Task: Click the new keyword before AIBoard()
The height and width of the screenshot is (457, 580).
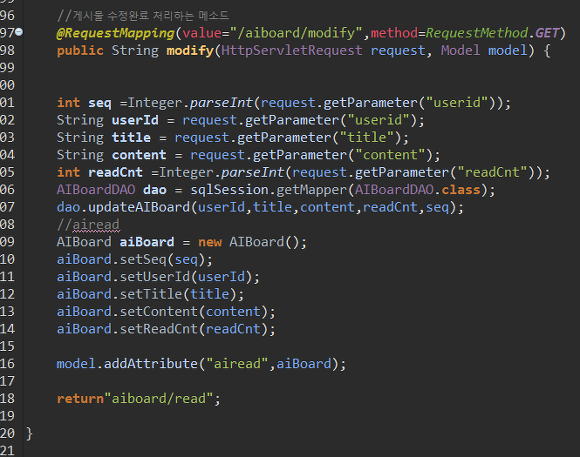Action: 210,242
